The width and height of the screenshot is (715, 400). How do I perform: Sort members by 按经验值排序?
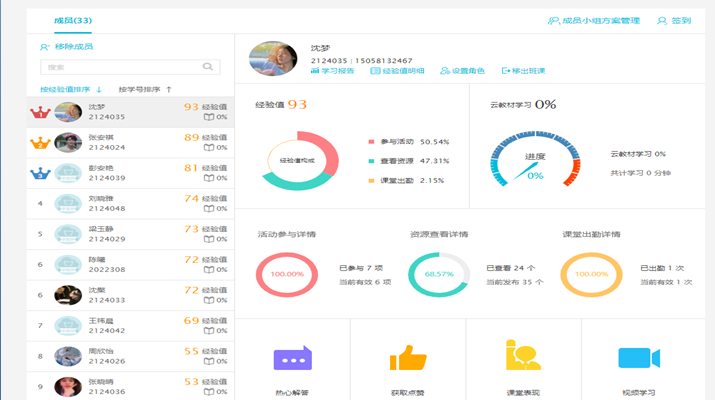70,90
